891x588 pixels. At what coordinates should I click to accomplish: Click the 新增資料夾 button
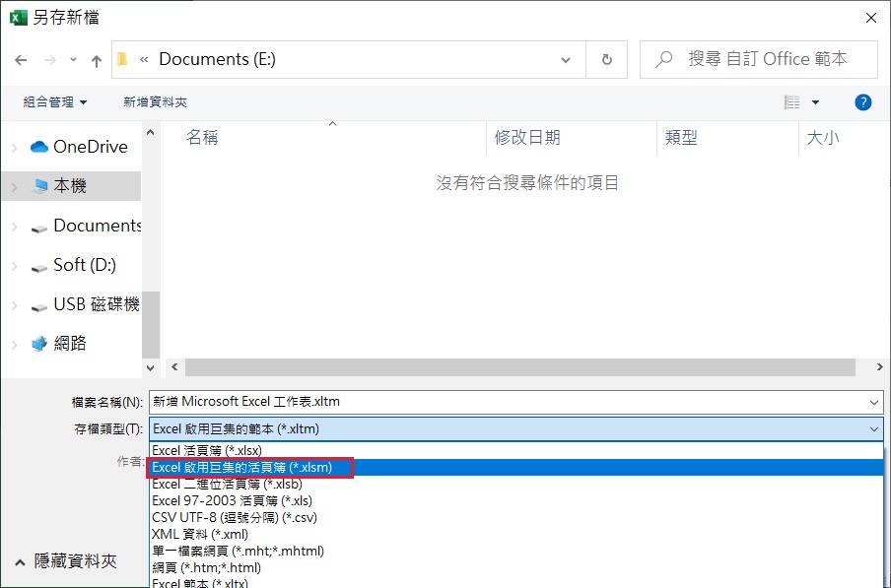(155, 102)
